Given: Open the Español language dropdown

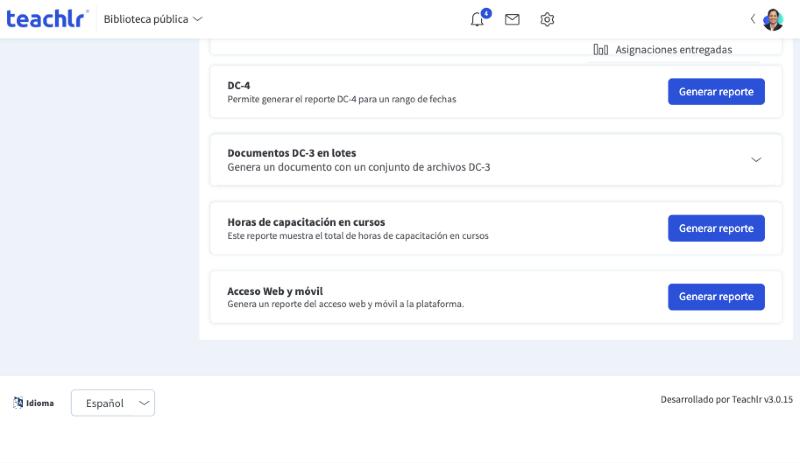Looking at the screenshot, I should 113,403.
